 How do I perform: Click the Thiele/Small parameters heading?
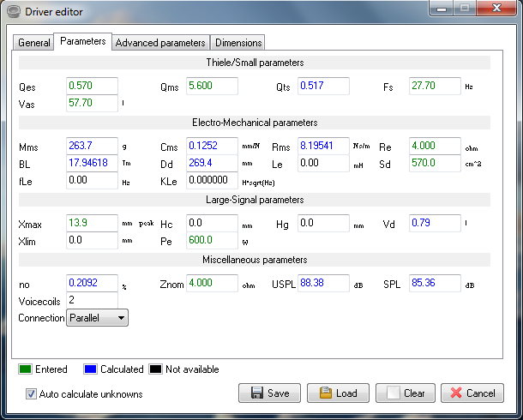(x=255, y=63)
